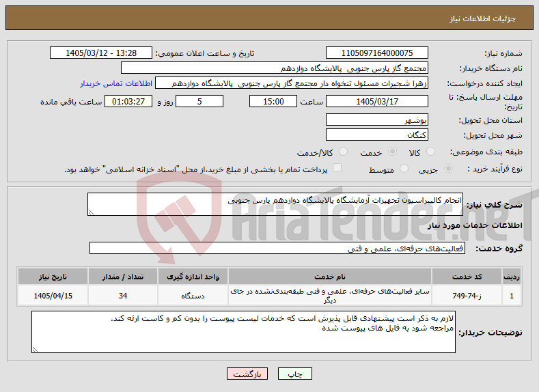Click the service name cell سایر فعالیت‌های حرفه‌ای
Image resolution: width=539 pixels, height=392 pixels.
[330, 296]
